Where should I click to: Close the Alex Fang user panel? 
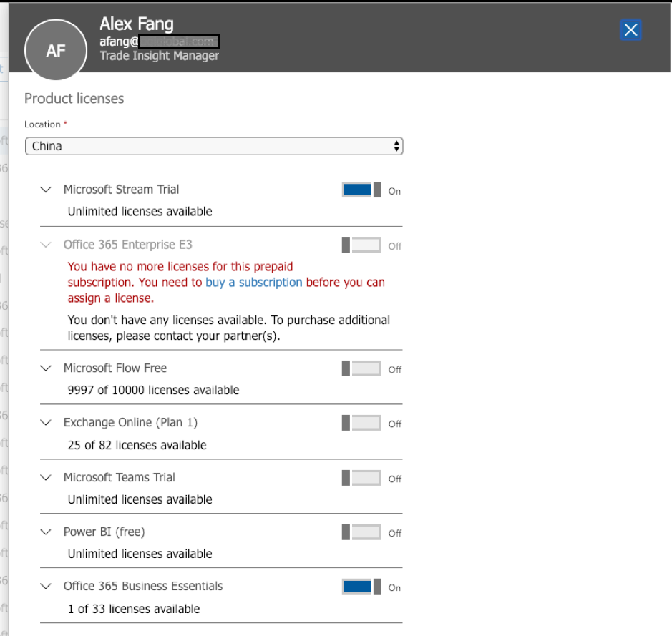tap(630, 30)
